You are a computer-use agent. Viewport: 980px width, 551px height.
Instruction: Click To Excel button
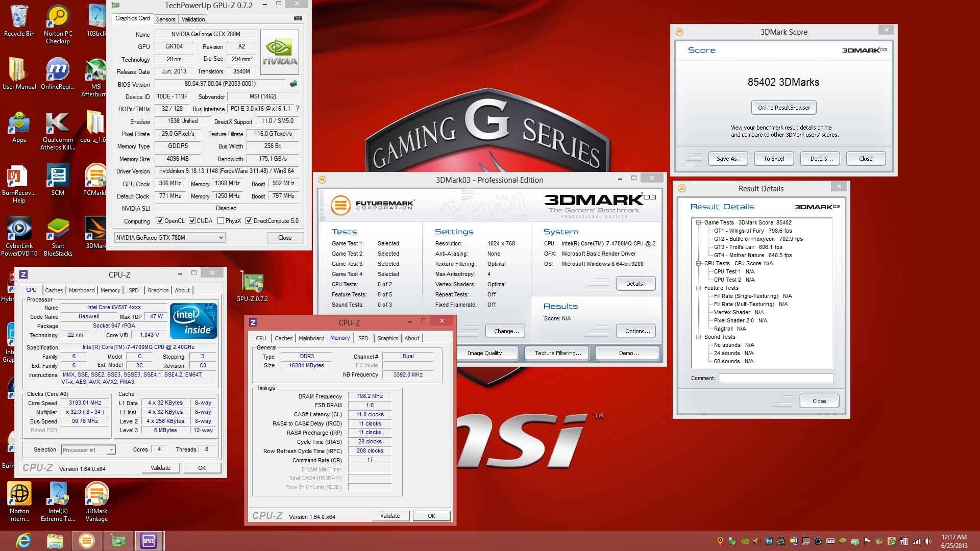[x=774, y=159]
